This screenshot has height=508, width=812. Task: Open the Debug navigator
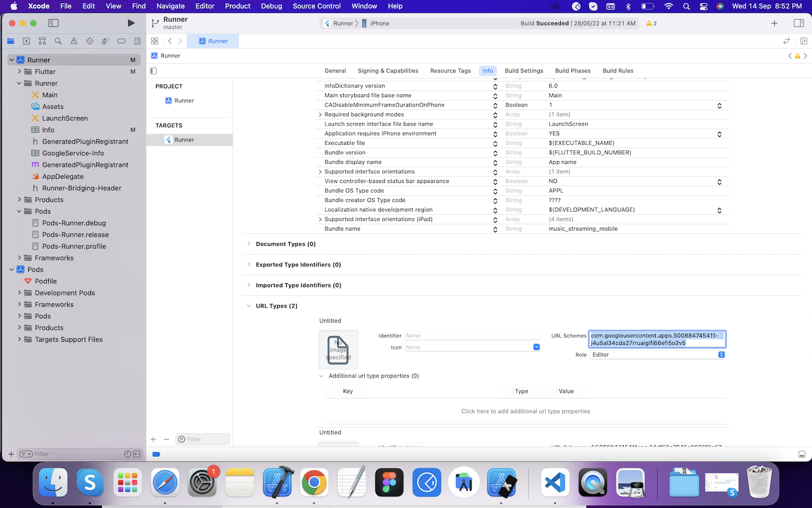106,41
